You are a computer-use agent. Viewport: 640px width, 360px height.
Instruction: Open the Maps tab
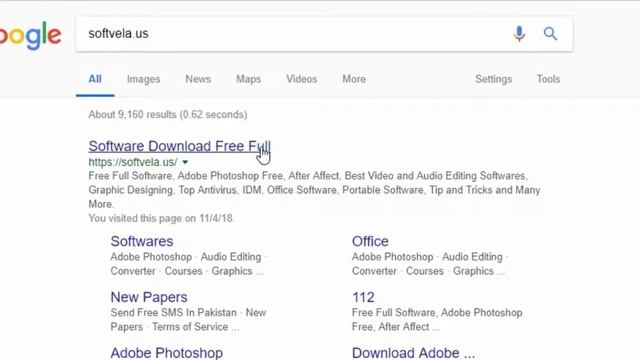pos(248,79)
